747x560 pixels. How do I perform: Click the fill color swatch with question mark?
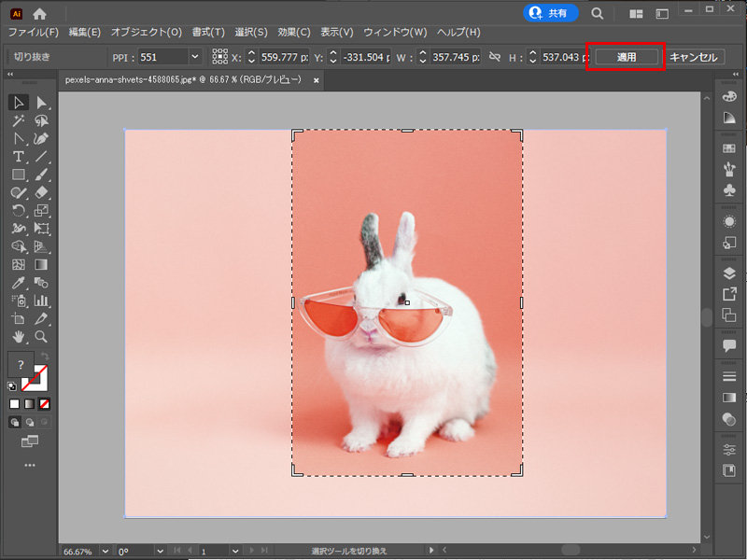21,364
